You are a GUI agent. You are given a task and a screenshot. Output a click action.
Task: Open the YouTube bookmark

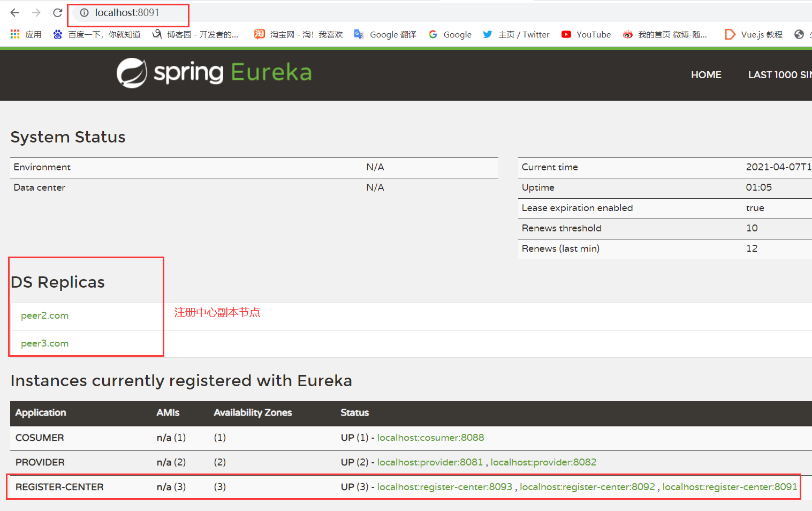[x=586, y=34]
